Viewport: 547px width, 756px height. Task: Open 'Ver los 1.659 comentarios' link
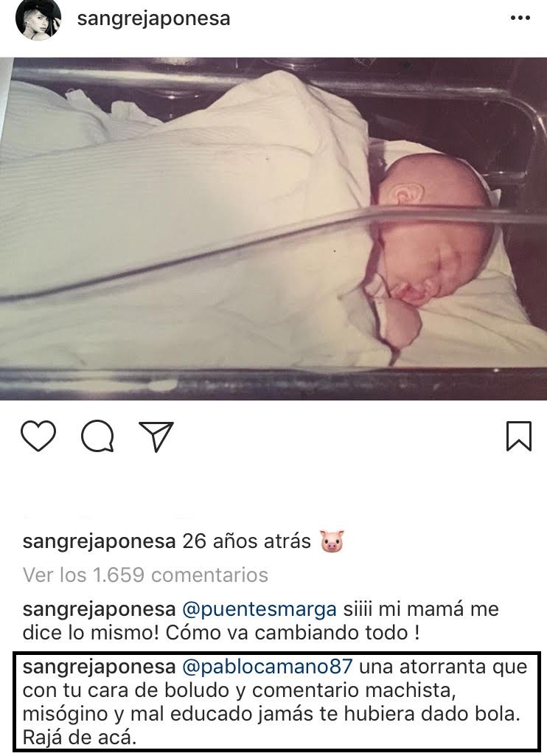click(x=145, y=575)
